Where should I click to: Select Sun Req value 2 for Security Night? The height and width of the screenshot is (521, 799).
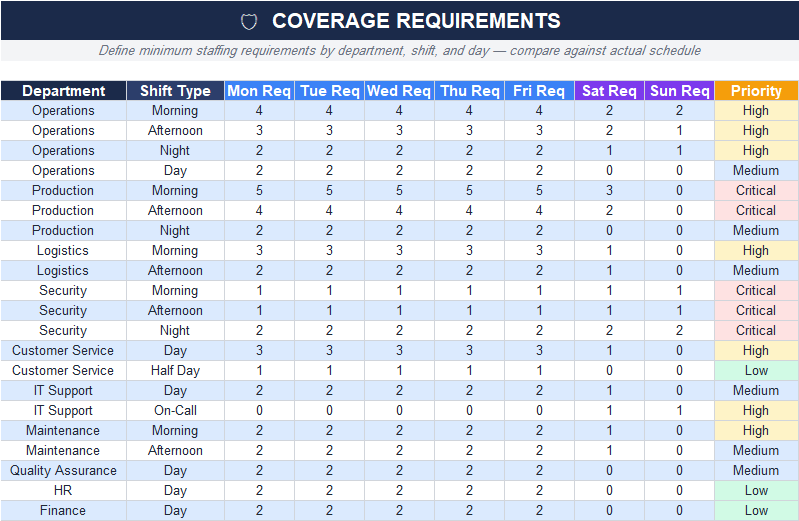(x=679, y=330)
